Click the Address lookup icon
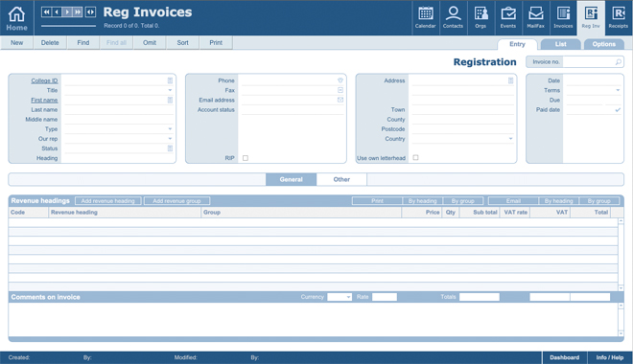Image resolution: width=633 pixels, height=364 pixels. (x=510, y=80)
